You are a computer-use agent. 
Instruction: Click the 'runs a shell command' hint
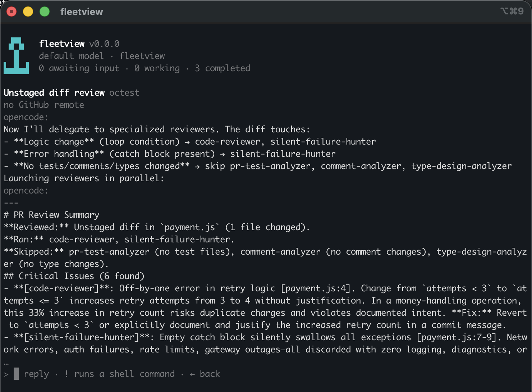tap(119, 374)
